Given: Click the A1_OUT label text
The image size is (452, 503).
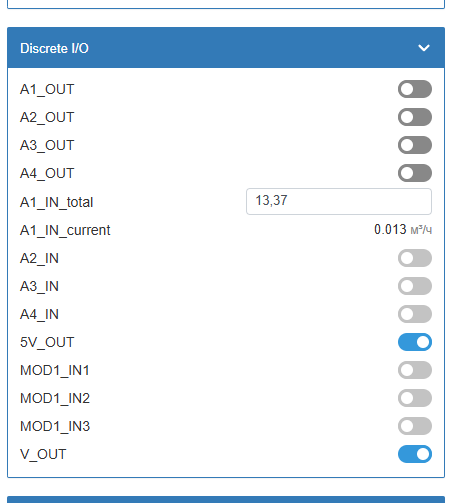Looking at the screenshot, I should (x=47, y=89).
